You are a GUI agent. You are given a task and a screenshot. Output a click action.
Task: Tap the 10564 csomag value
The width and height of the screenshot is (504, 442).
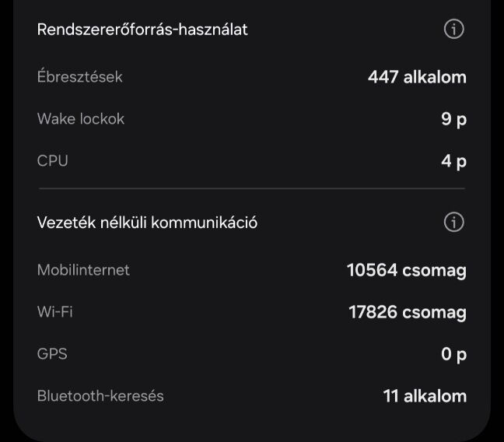click(x=406, y=270)
